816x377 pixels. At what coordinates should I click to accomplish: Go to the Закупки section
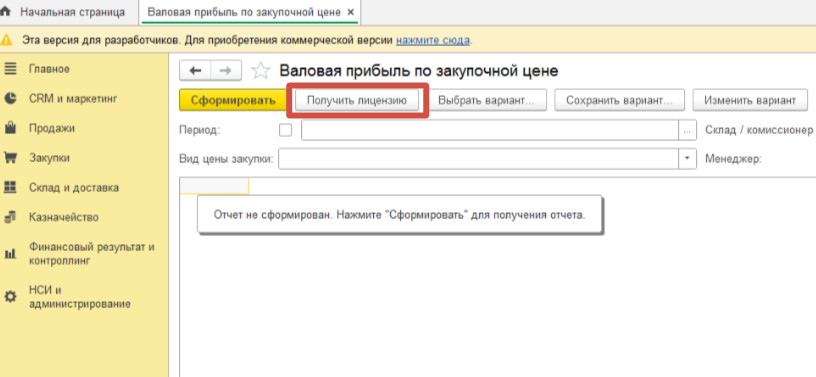(49, 158)
